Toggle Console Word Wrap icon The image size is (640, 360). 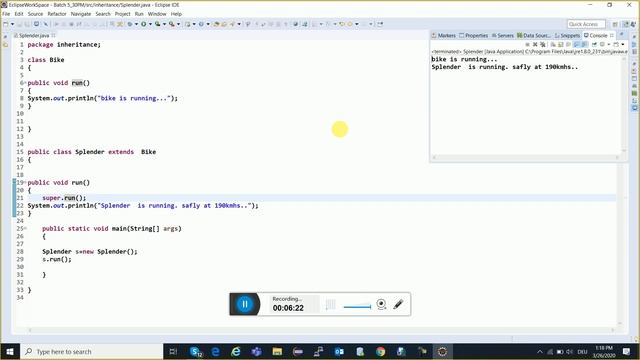(x=568, y=44)
